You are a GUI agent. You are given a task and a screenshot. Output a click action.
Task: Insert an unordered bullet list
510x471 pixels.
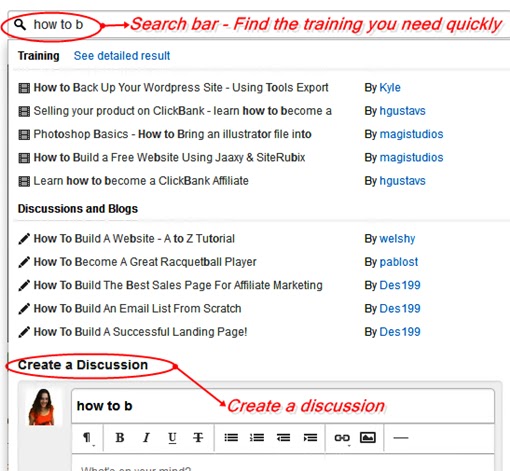(x=231, y=438)
